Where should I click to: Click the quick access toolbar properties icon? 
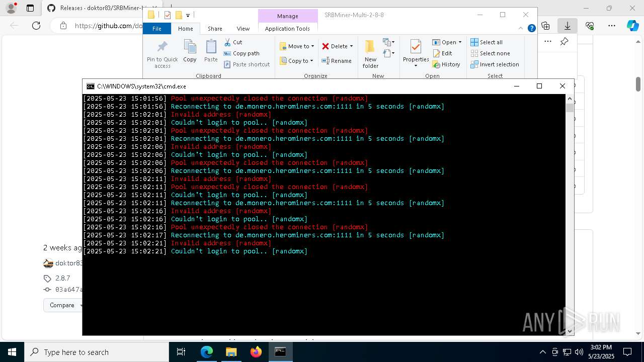(x=168, y=15)
